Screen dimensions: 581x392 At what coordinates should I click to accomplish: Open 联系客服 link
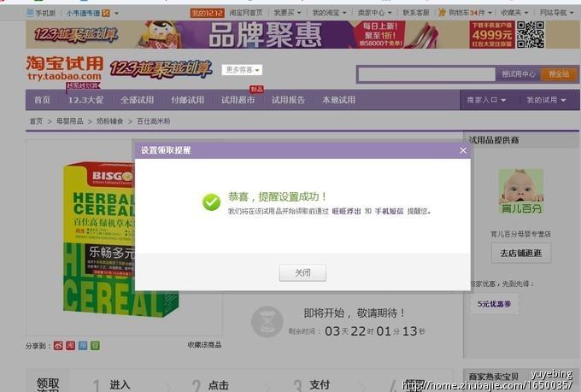tap(416, 13)
